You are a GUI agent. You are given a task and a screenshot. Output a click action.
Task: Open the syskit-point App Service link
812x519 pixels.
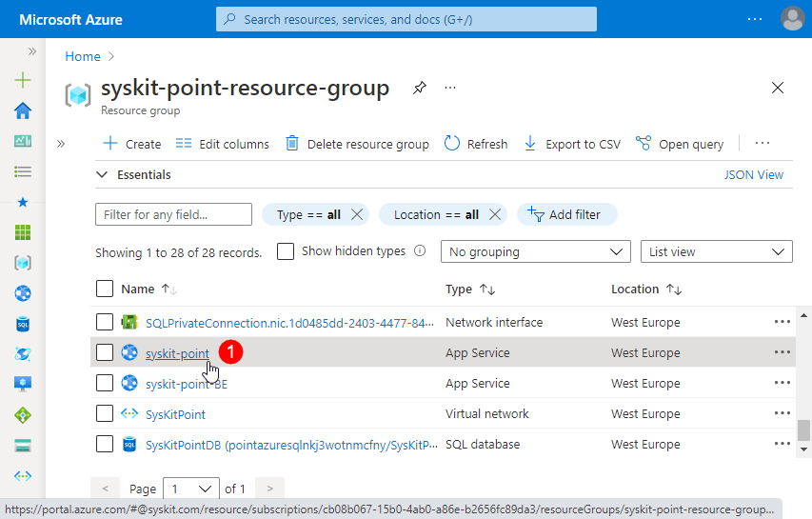177,353
